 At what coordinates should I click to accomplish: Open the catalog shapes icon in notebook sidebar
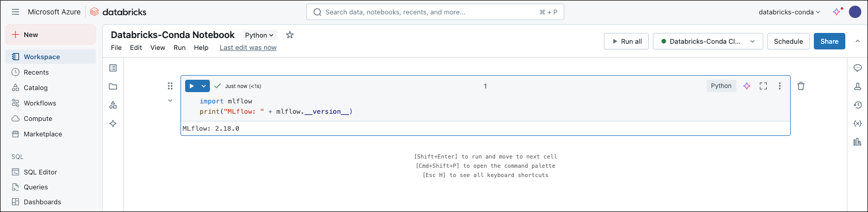(113, 105)
